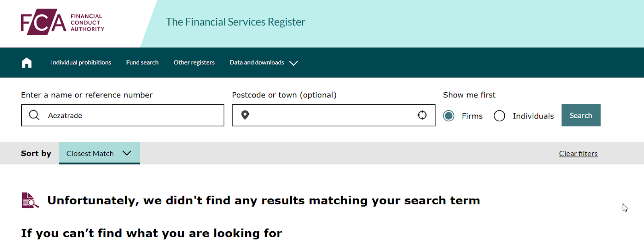The image size is (644, 247).
Task: Select the Individuals radio button
Action: coord(499,116)
